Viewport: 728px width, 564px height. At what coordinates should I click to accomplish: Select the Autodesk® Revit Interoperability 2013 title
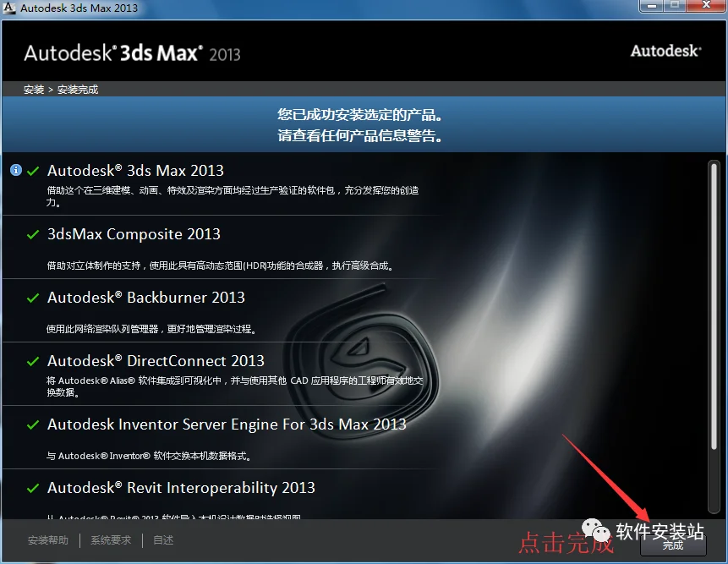(181, 488)
